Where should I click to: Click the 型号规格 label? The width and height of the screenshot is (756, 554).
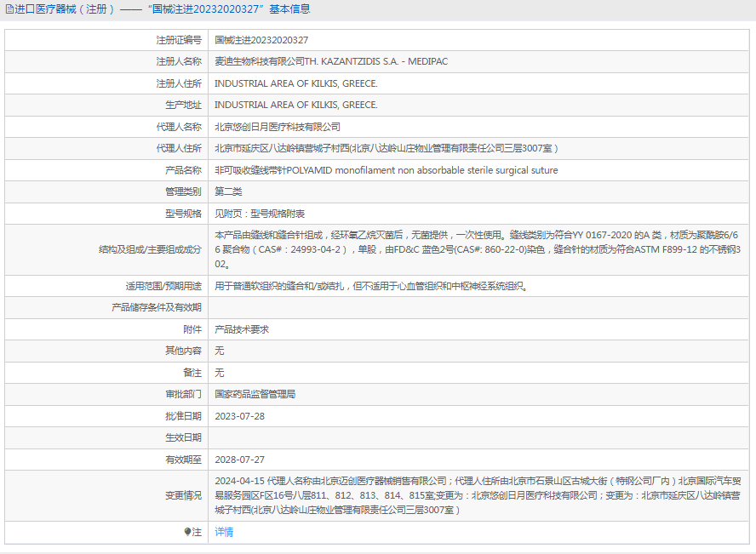point(183,214)
